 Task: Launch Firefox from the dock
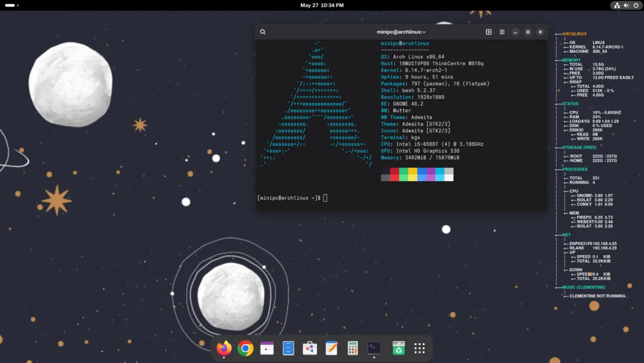click(x=224, y=348)
